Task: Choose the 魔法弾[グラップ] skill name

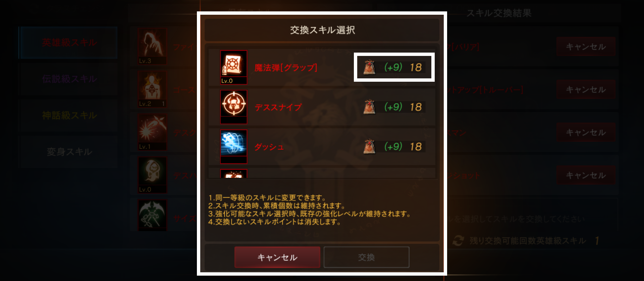Action: (286, 68)
